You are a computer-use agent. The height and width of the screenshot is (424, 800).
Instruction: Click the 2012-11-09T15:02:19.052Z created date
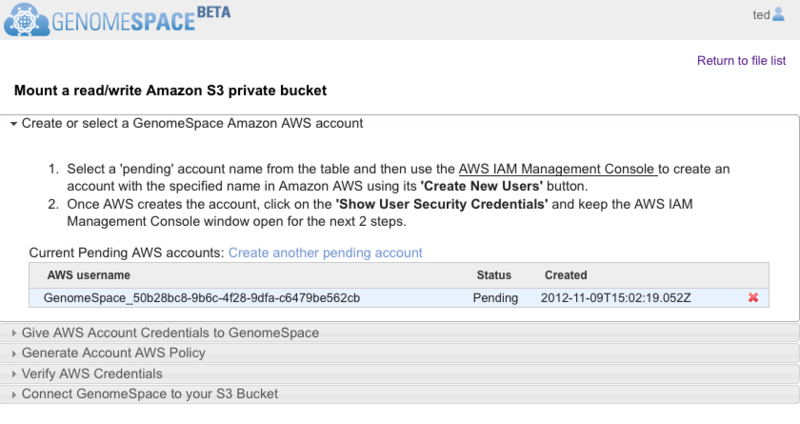tap(616, 298)
